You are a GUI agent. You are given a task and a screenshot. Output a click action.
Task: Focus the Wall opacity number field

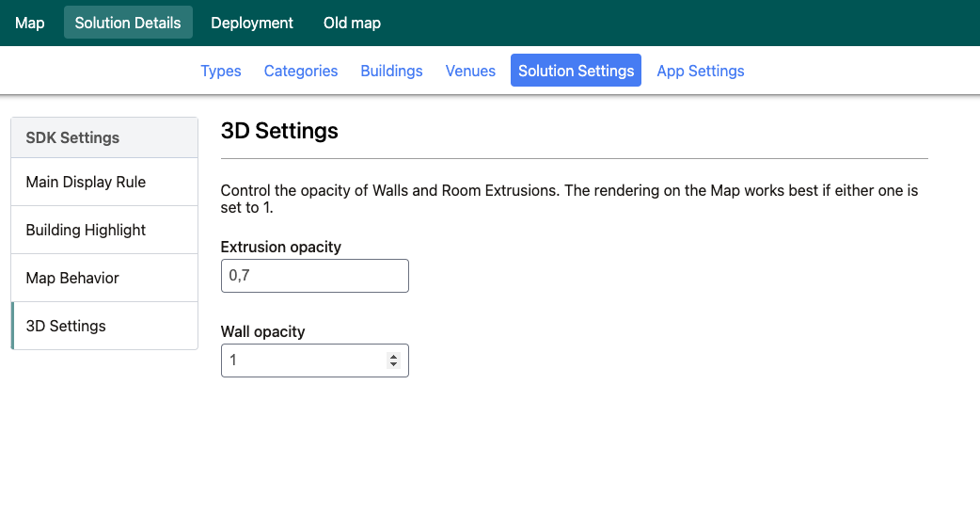(x=301, y=361)
